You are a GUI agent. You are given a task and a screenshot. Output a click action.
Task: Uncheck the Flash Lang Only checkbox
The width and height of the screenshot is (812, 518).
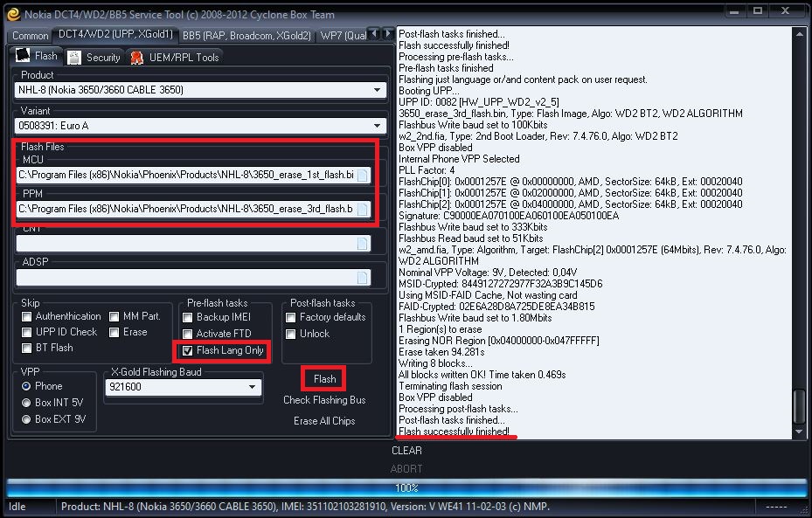coord(188,351)
